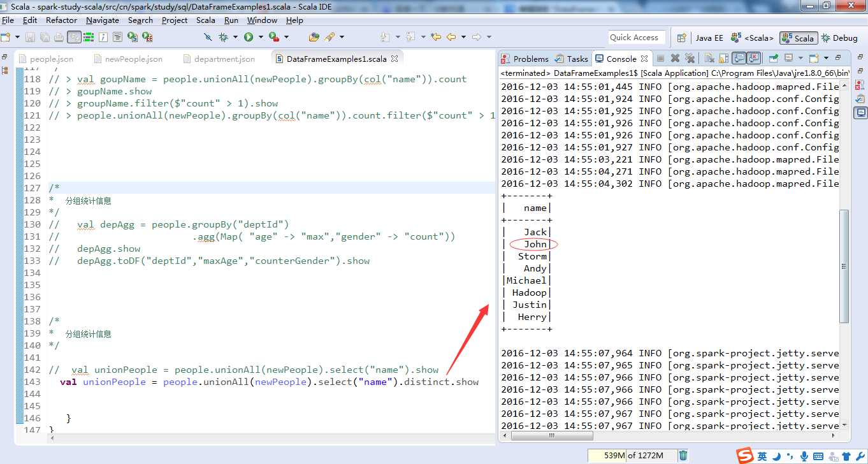Open the Display Selected Console dropdown

(800, 59)
